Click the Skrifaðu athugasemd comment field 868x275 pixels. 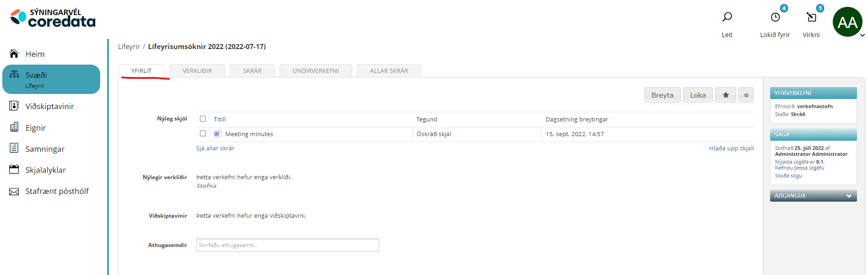[287, 245]
